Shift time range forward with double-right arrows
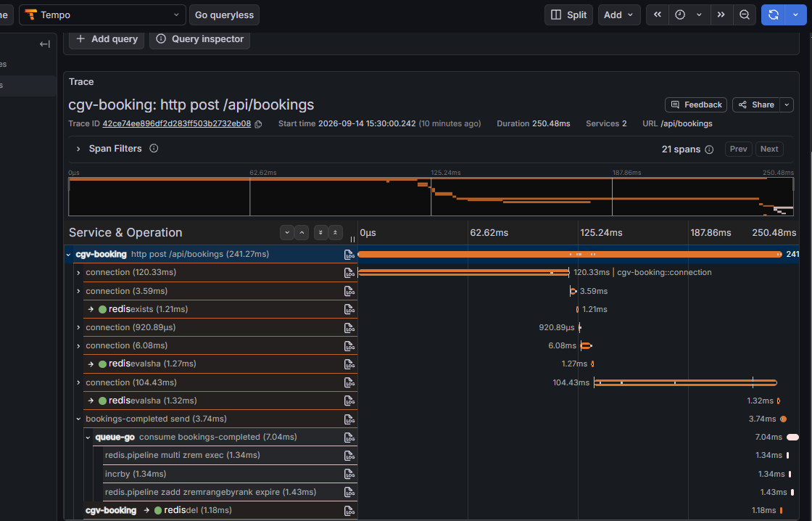The height and width of the screenshot is (521, 812). pos(721,15)
